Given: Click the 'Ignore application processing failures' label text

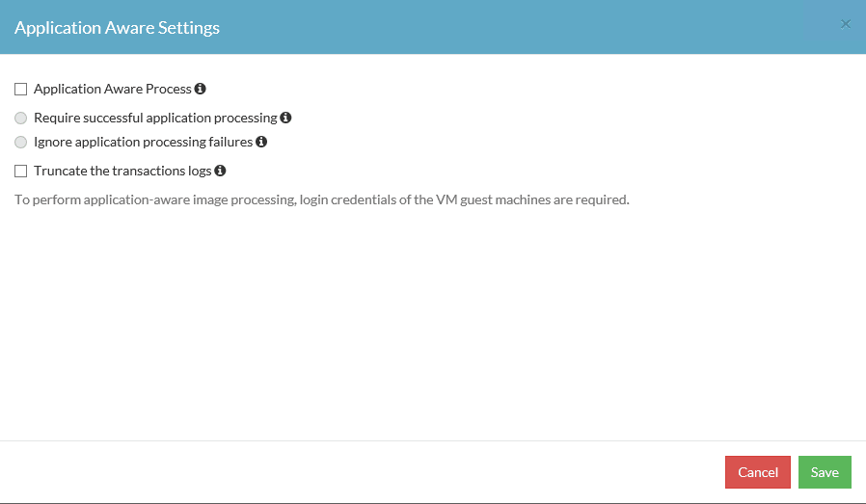Looking at the screenshot, I should click(143, 142).
